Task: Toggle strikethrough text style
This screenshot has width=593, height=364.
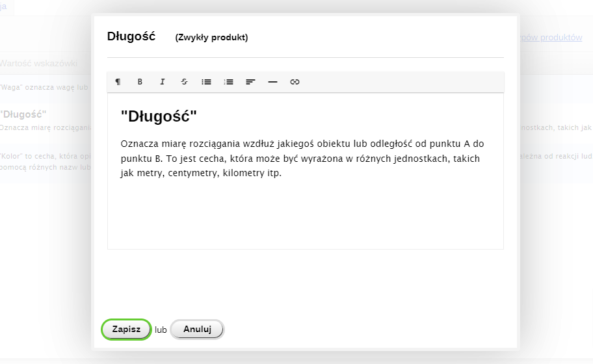Action: [184, 82]
